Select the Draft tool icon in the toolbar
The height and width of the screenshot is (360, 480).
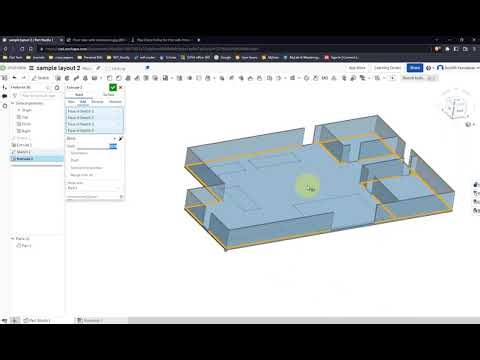click(128, 78)
